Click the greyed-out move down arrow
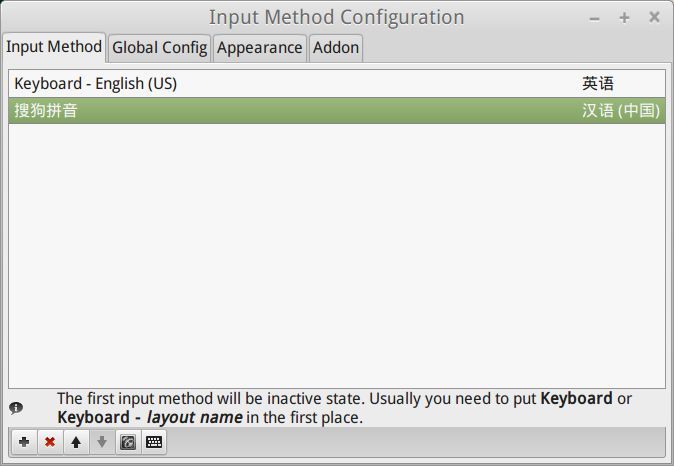 [x=101, y=442]
